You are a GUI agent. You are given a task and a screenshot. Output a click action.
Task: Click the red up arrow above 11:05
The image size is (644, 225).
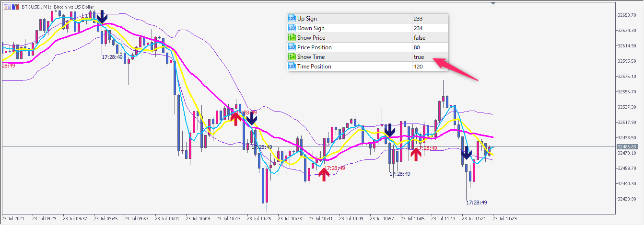click(x=416, y=154)
